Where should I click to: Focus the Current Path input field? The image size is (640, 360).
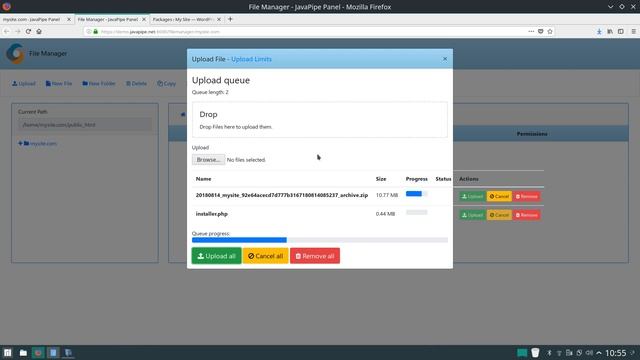[x=85, y=125]
